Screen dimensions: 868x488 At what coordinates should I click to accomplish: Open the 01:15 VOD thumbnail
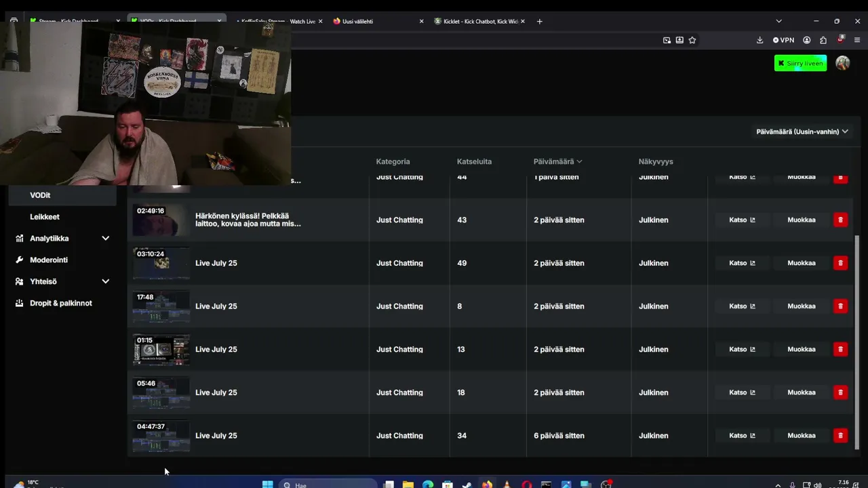point(161,349)
